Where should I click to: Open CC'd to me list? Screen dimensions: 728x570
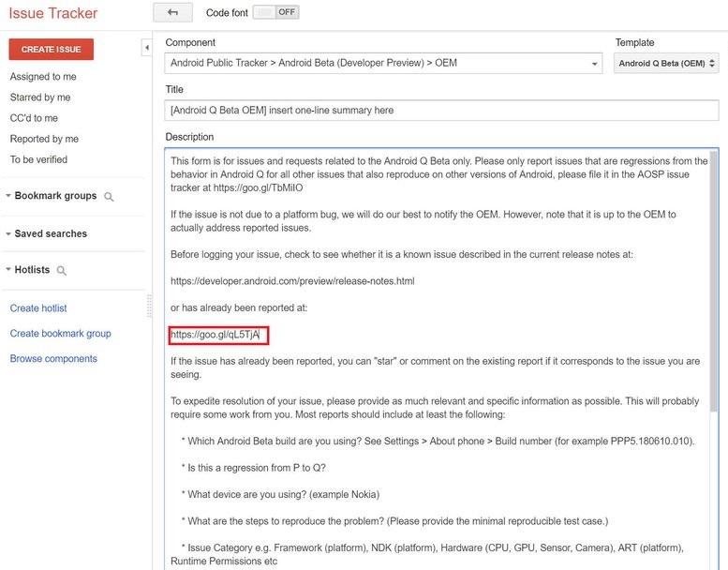click(34, 118)
